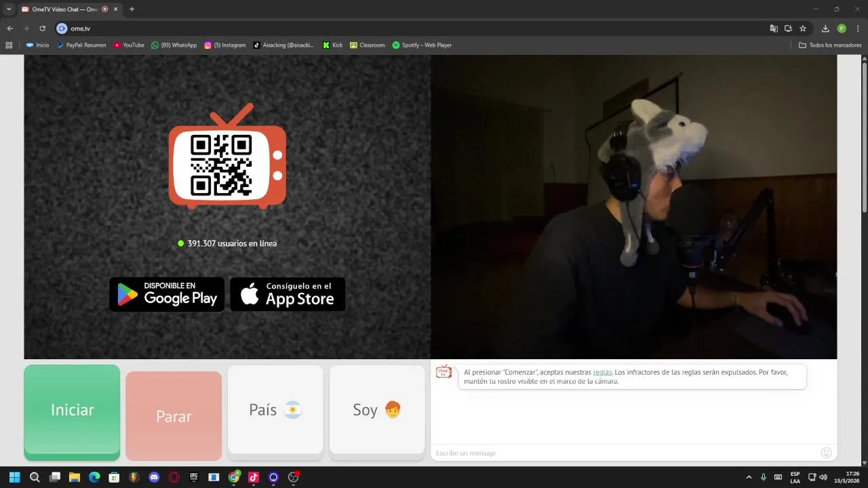Click the Translate page icon in the address bar
The image size is (868, 488).
(x=774, y=28)
